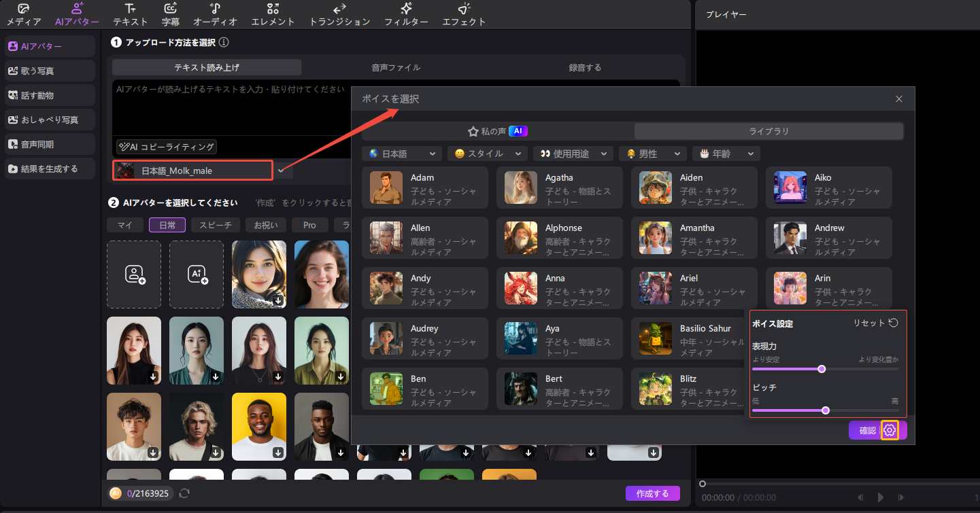Screen dimensions: 980x513
Task: Adjust the ピッチ slider
Action: click(825, 410)
